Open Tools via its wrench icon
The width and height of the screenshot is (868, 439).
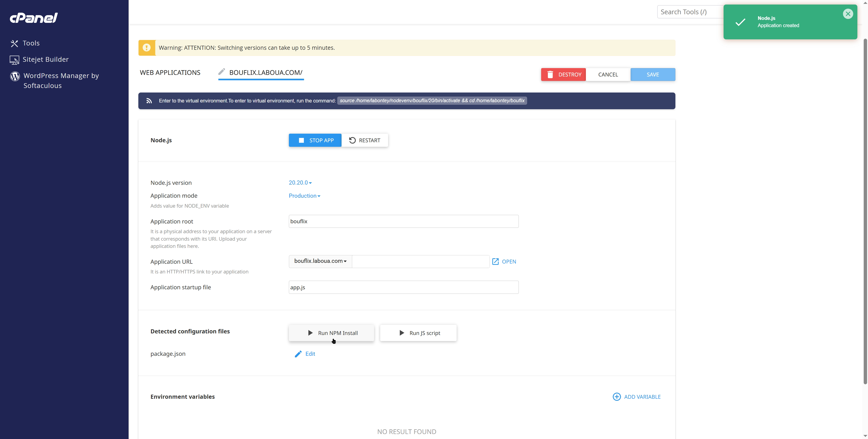[14, 43]
